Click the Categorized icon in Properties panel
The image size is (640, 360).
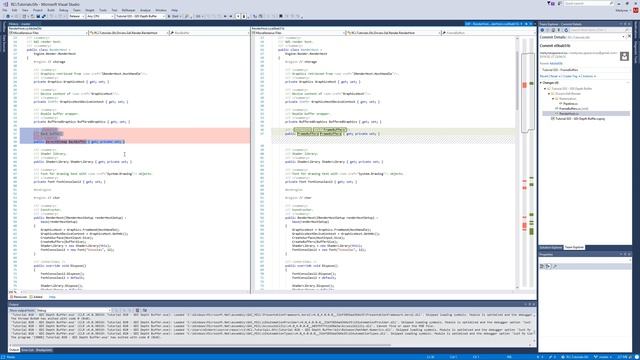[542, 266]
